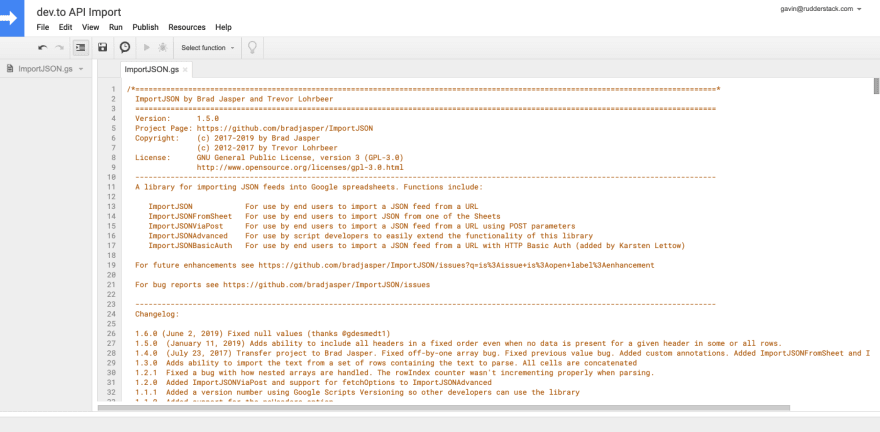This screenshot has width=880, height=432.
Task: Run the selected function play icon
Action: [x=147, y=48]
